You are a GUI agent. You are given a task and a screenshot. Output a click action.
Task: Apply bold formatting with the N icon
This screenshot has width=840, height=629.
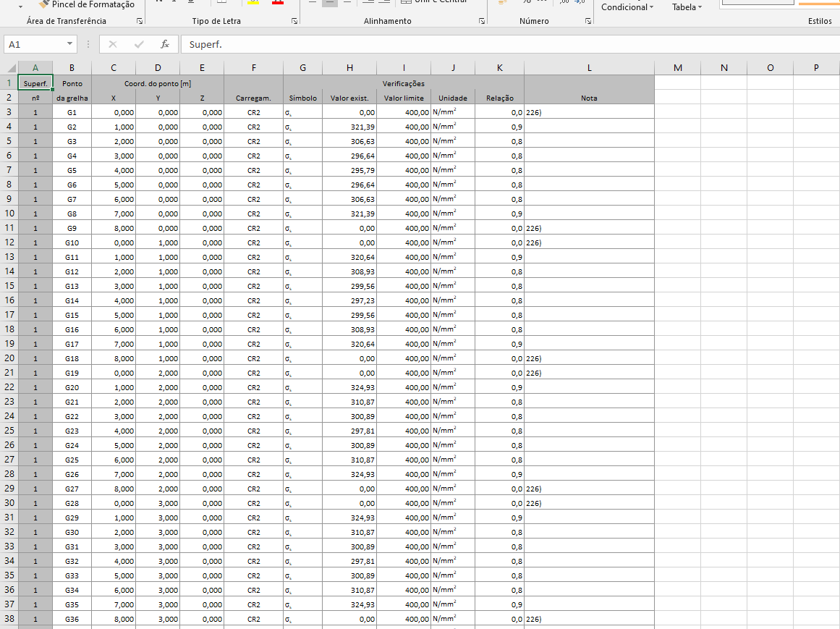click(158, 1)
